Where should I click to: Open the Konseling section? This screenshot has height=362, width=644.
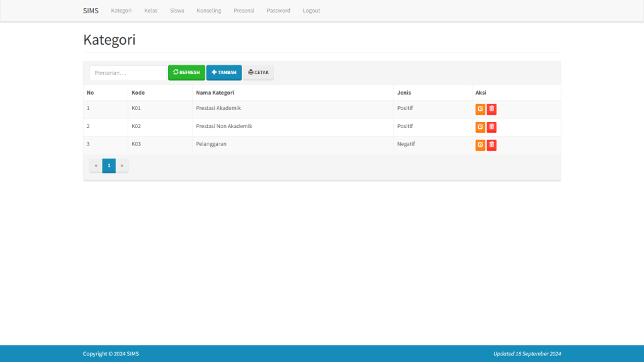[x=209, y=11]
